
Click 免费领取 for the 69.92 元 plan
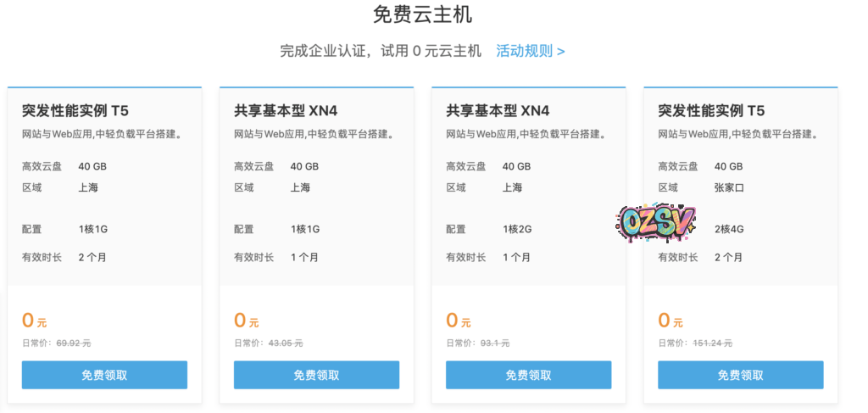(x=104, y=375)
